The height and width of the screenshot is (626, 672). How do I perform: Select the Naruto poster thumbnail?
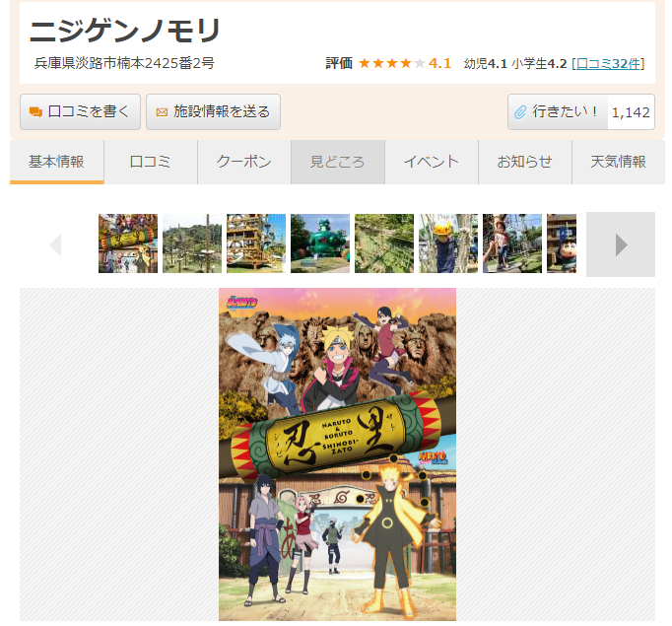click(x=128, y=243)
